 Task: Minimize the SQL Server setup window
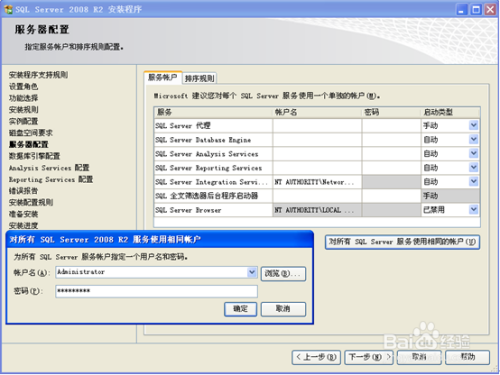click(x=461, y=10)
